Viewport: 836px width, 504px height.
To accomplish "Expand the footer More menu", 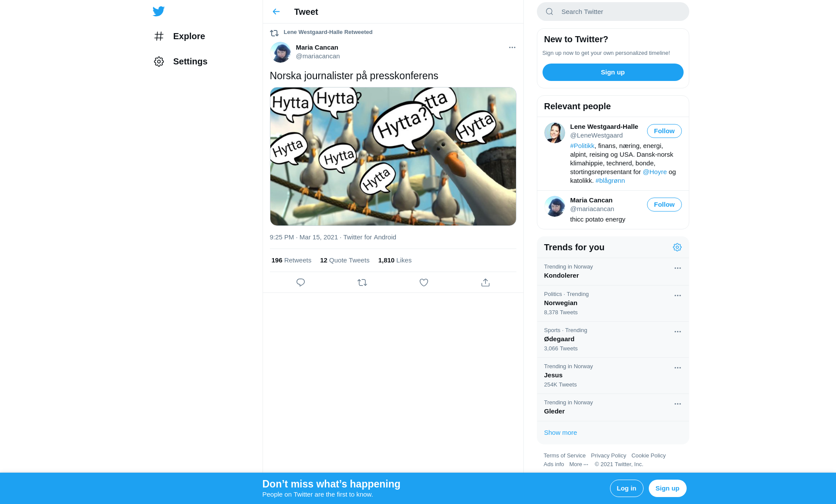I will 579,464.
